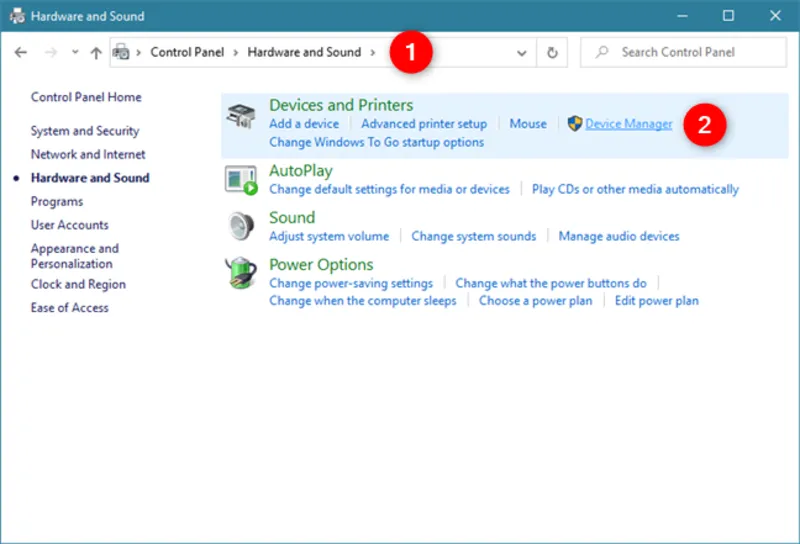Go up one level with the Up arrow

pyautogui.click(x=96, y=53)
